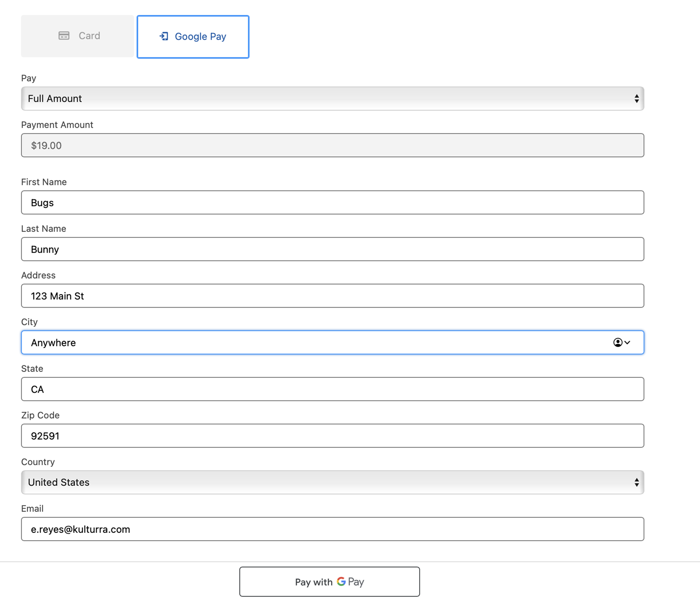Screen dimensions: 700x602
Task: Select the Address input field
Action: (333, 296)
